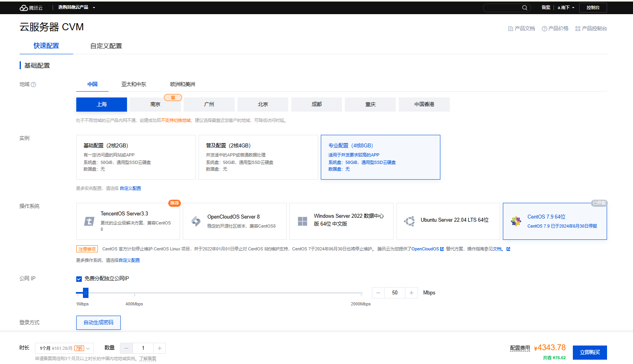Pick Ubuntu Server 22.04 LTS option

[x=448, y=221]
